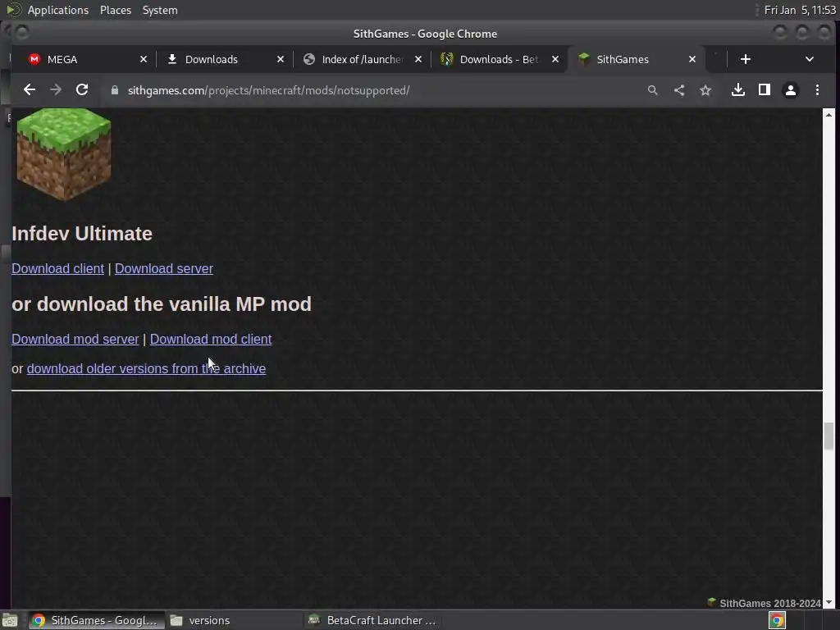Click the clock showing Fri Jan 5, 11:53
Screen dimensions: 840x630
coord(800,10)
